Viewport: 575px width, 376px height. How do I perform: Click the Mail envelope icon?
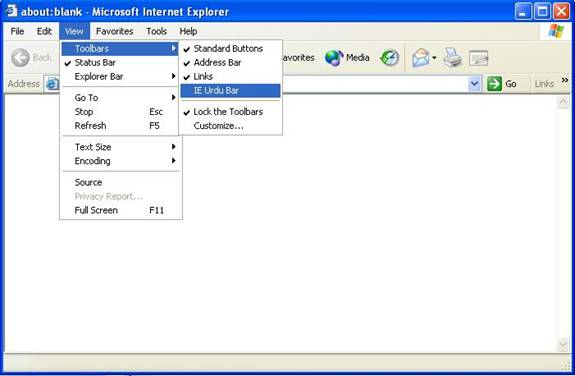coord(420,58)
